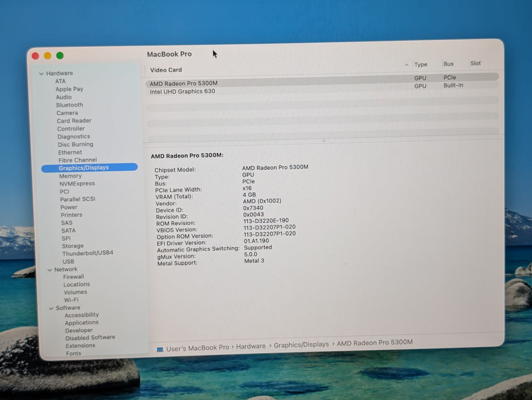Viewport: 532px width, 400px height.
Task: Click the VRAM value 4 GB
Action: coord(249,195)
